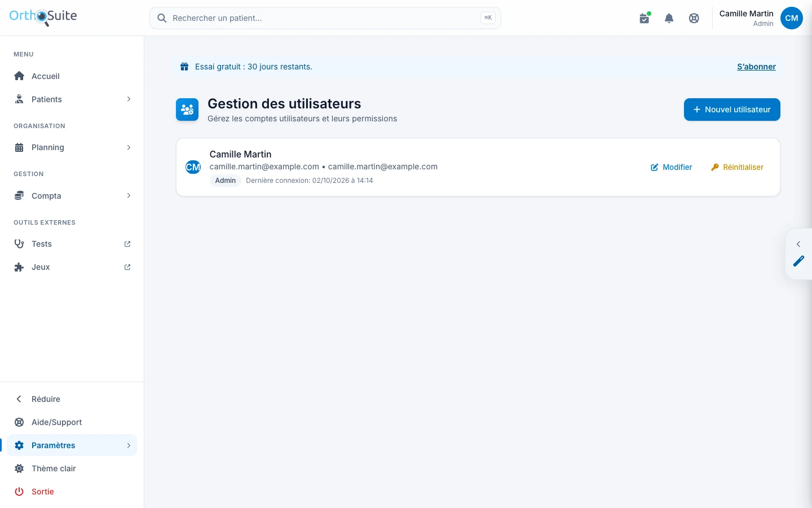Click the Dernière connexion date text

[310, 181]
